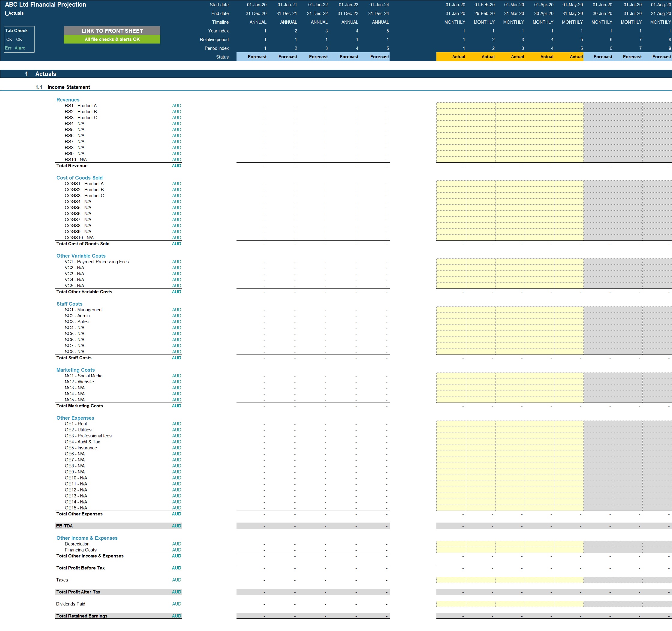Select the MC1 - Social Media label
Viewport: 672px width, 631px height.
pos(83,376)
